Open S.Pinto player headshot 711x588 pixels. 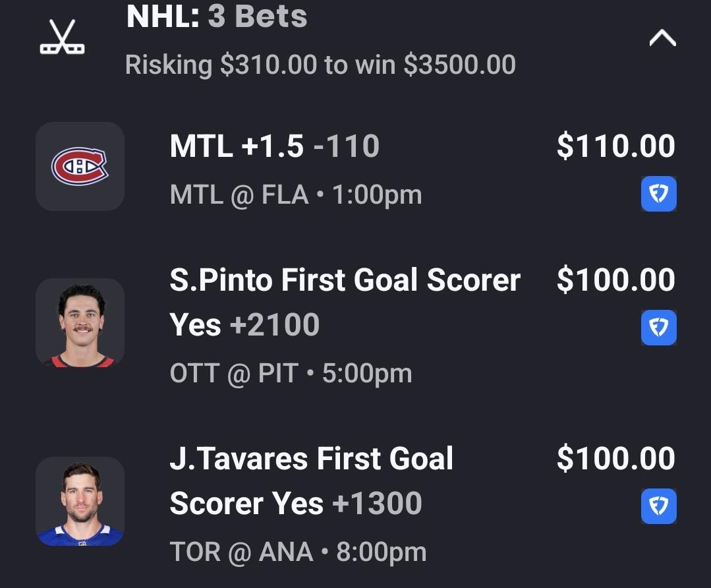tap(80, 323)
